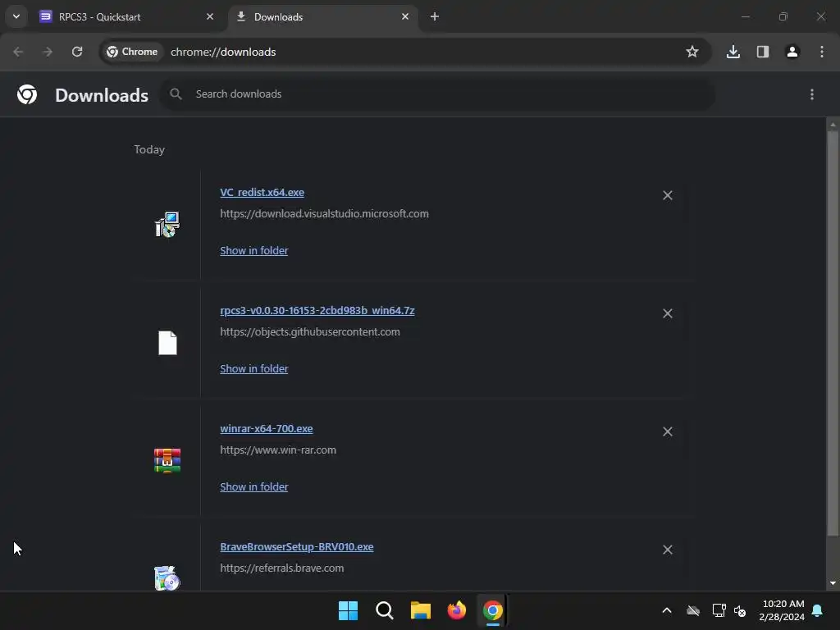Click the WinRAR books file icon

pos(167,461)
